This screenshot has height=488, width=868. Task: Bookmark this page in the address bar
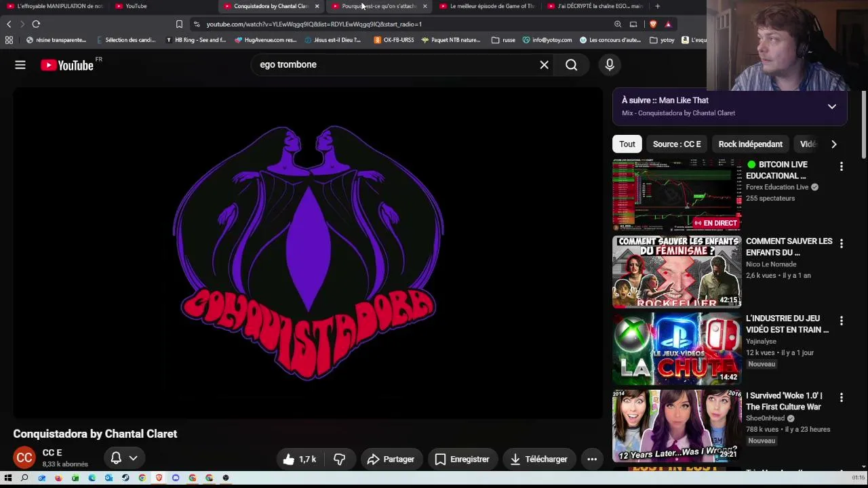(x=179, y=24)
